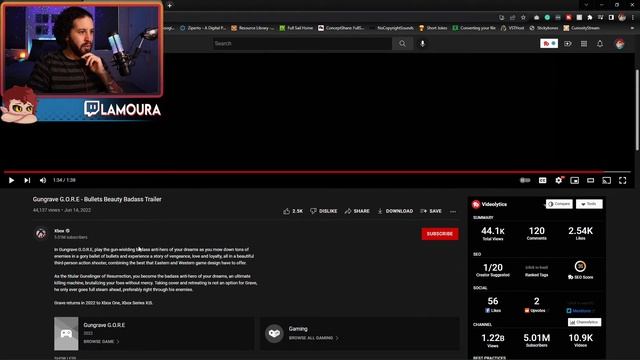Download the video
This screenshot has width=640, height=360.
point(395,211)
